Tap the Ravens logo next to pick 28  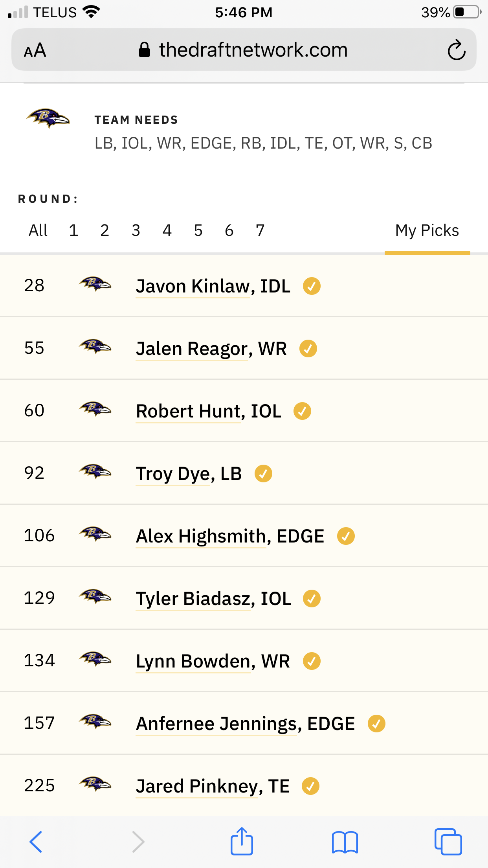tap(95, 284)
